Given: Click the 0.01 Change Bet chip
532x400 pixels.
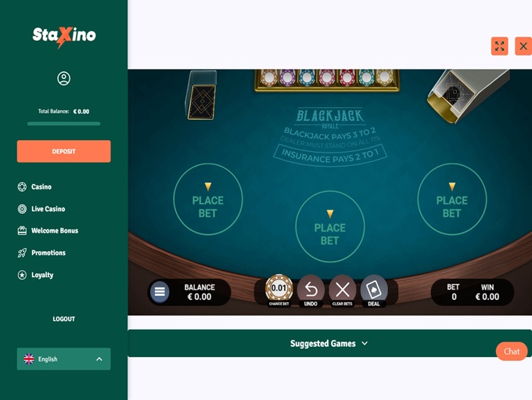Looking at the screenshot, I should [279, 290].
